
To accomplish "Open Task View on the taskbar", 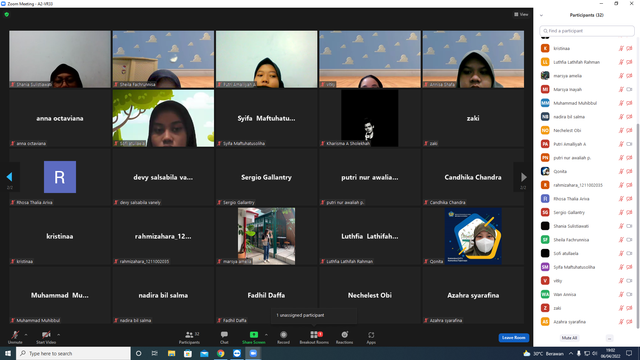I will 155,353.
